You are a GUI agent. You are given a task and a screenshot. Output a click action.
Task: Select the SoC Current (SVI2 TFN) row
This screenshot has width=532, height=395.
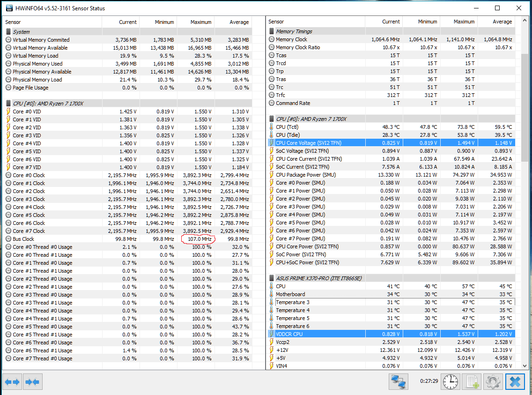[392, 167]
